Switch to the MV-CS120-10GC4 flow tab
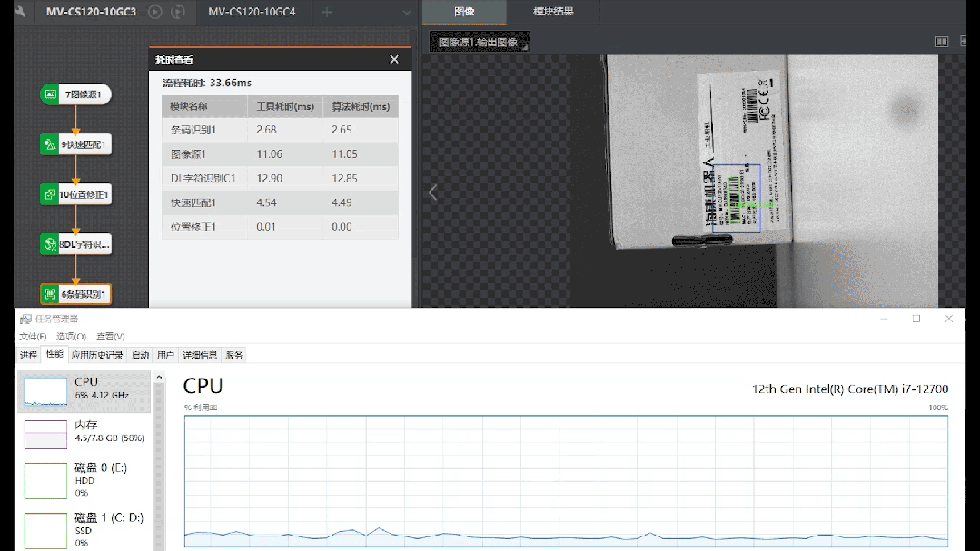The height and width of the screenshot is (551, 980). coord(252,12)
